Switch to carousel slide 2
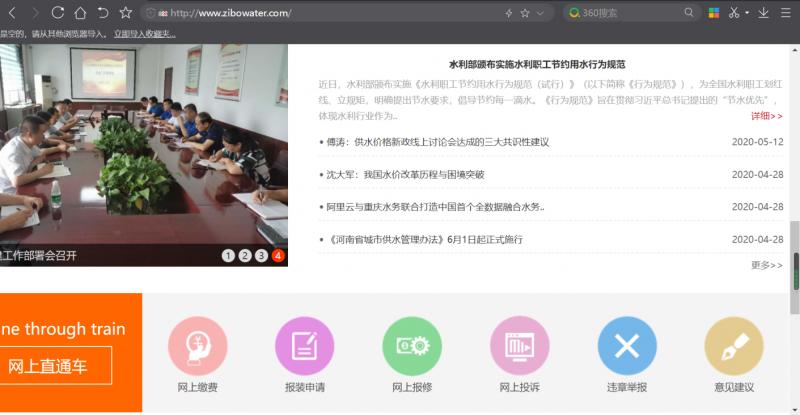The height and width of the screenshot is (415, 800). 245,255
